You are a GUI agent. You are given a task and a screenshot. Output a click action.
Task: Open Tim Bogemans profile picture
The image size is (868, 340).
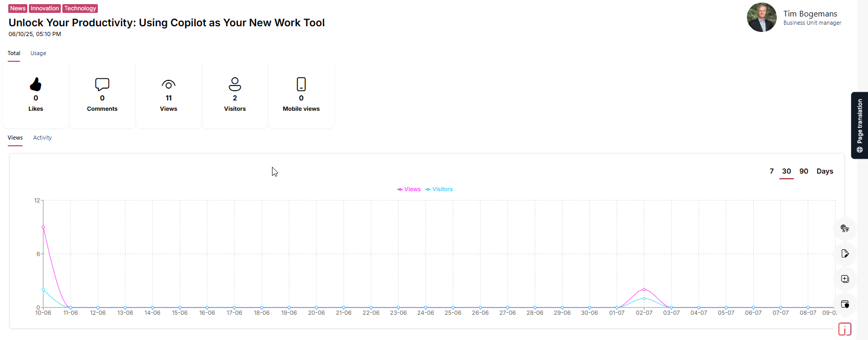click(761, 18)
